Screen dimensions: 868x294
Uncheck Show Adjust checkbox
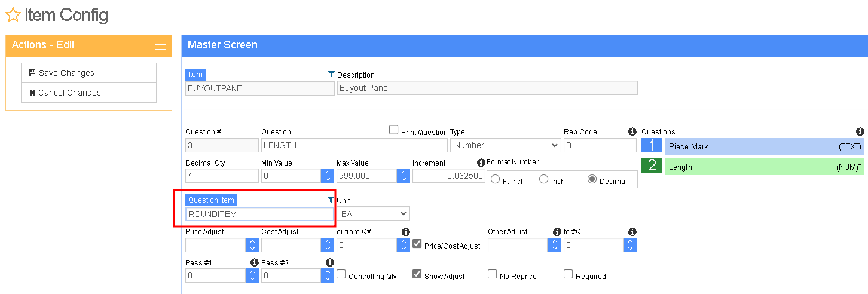coord(417,274)
